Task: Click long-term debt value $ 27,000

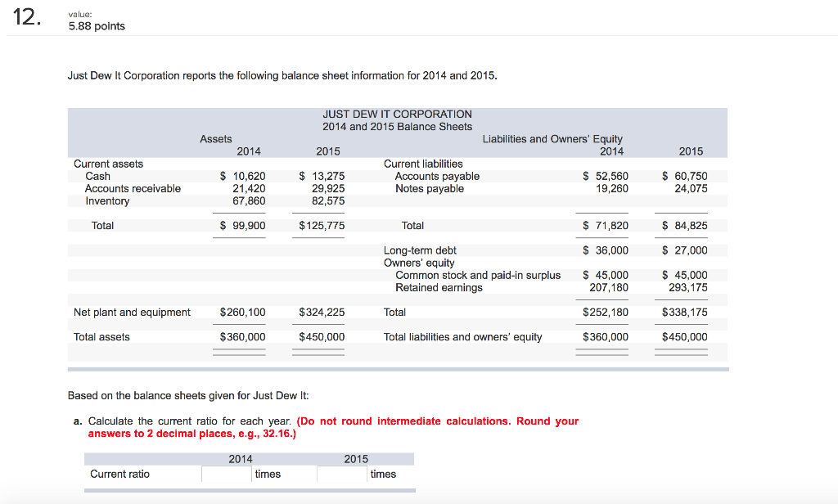Action: tap(685, 250)
